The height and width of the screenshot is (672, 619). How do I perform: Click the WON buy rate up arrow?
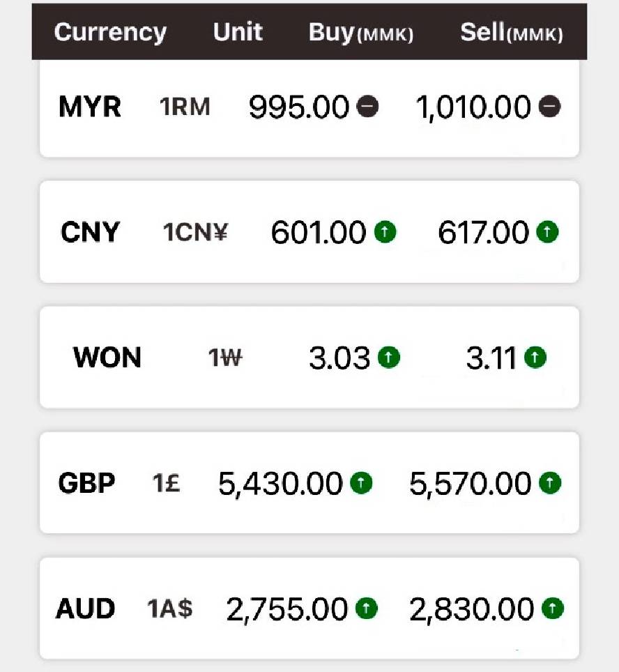click(389, 358)
